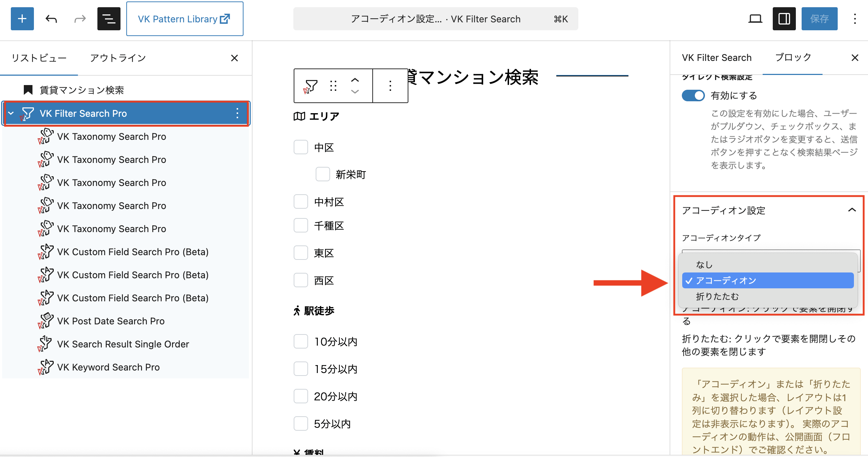Viewport: 868px width, 457px height.
Task: Switch to the アウトライン tab
Action: tap(118, 58)
